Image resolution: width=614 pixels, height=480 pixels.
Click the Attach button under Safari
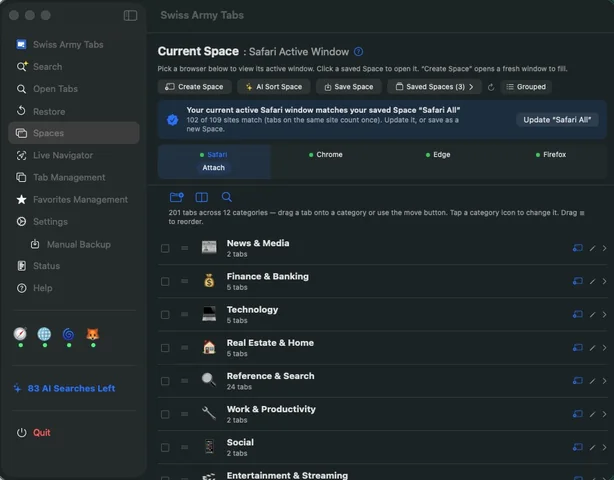213,168
